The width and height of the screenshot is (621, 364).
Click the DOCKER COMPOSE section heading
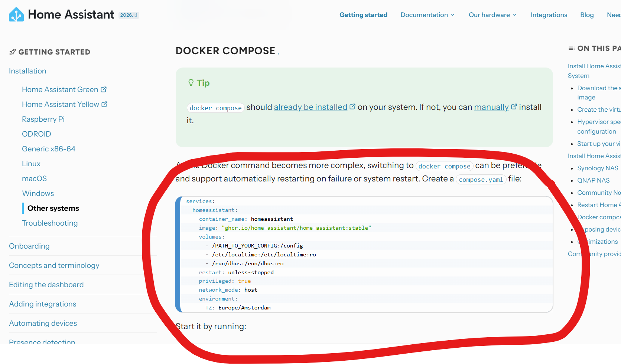point(225,51)
